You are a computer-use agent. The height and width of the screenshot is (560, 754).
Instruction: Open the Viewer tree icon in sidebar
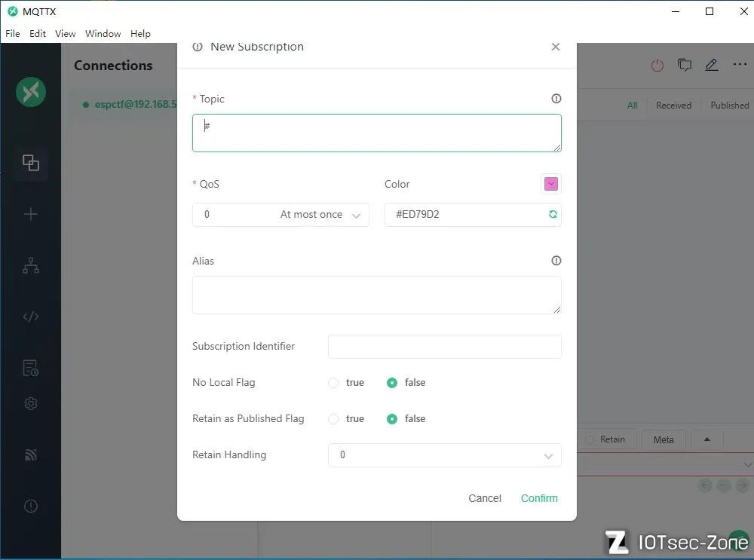31,265
